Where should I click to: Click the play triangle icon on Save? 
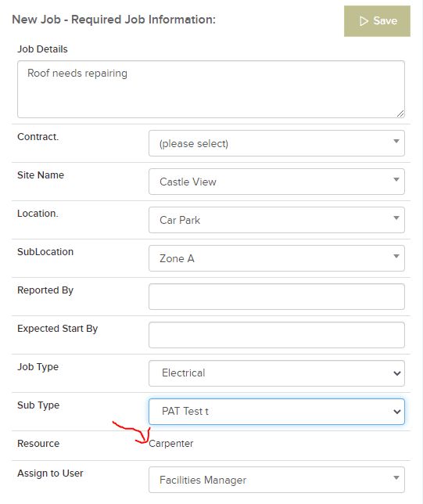(x=364, y=21)
